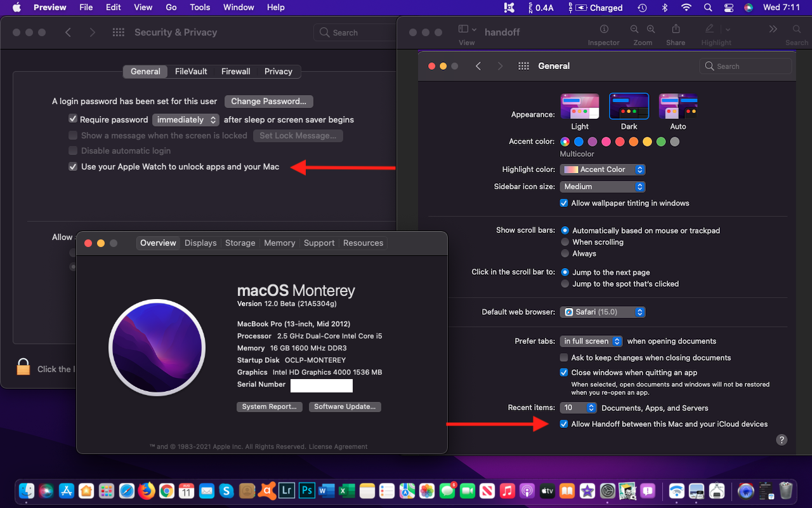The image size is (812, 508).
Task: Click Zoom In magnifier in Preview toolbar
Action: (651, 29)
